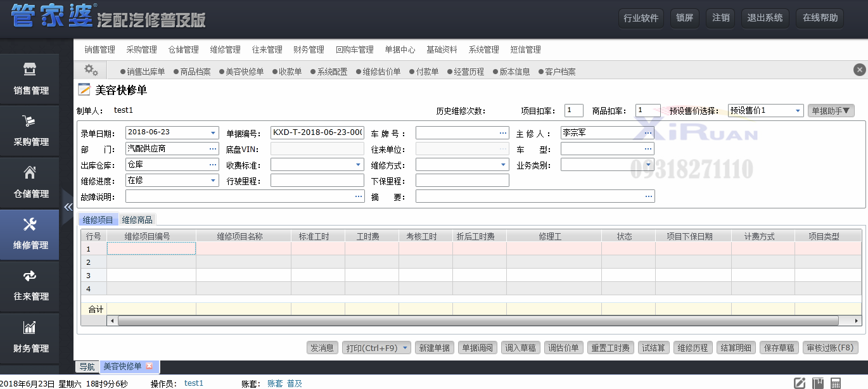Image resolution: width=868 pixels, height=389 pixels.
Task: Open the 业务类别 dropdown
Action: click(648, 165)
